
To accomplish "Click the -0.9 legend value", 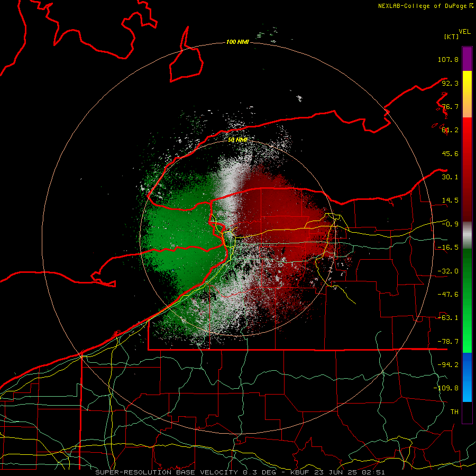I will (450, 224).
